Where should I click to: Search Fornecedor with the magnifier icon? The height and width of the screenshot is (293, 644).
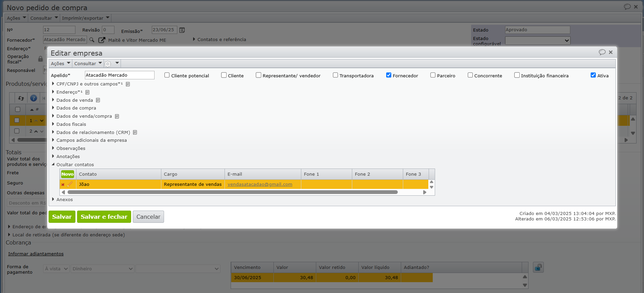click(x=92, y=40)
